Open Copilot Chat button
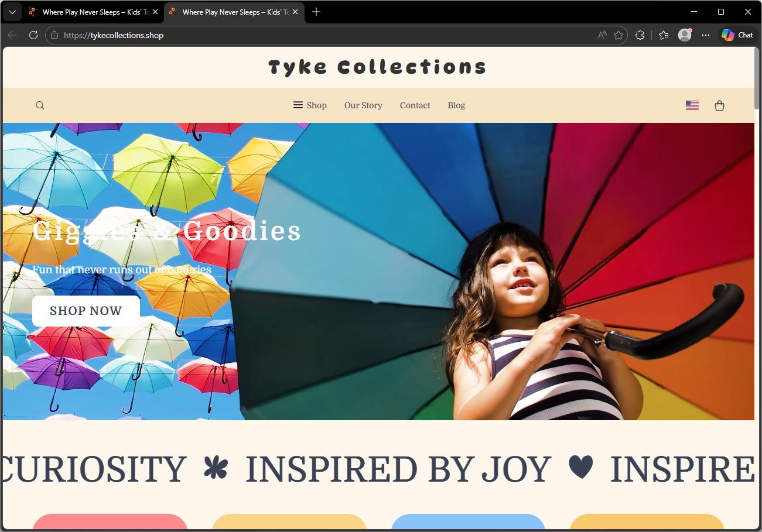The image size is (762, 532). (x=737, y=35)
